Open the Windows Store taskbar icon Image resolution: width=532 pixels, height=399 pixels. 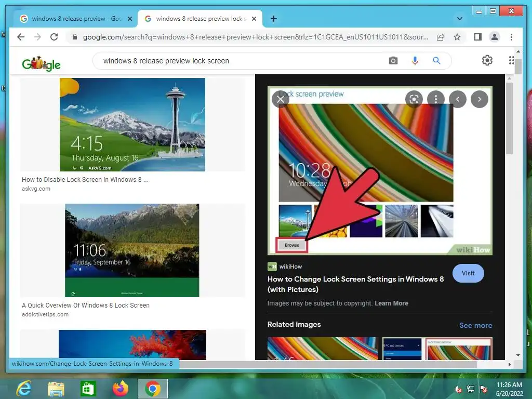[x=88, y=389]
